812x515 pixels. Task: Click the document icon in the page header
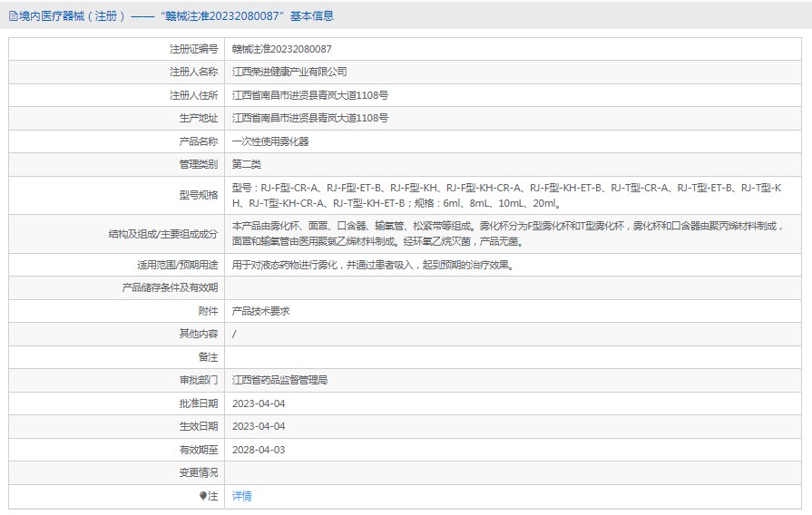point(12,15)
